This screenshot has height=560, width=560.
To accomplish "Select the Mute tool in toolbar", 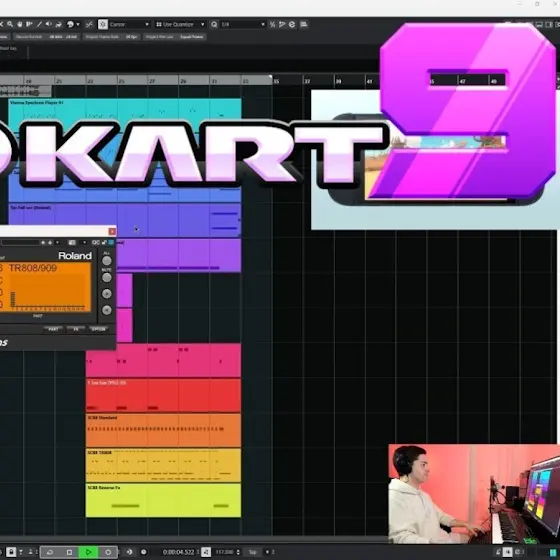I will coord(1,24).
